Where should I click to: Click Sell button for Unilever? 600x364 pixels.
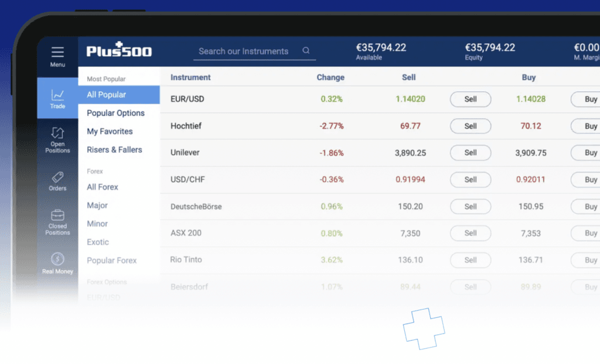pos(471,153)
